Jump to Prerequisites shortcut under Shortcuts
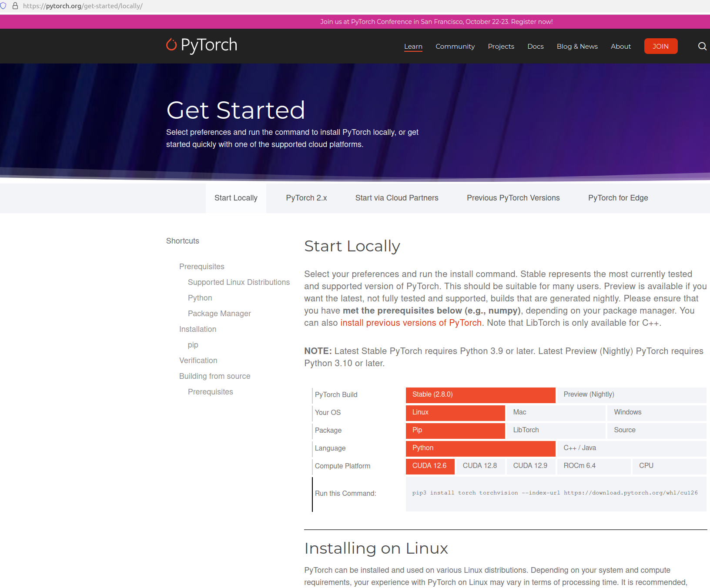This screenshot has height=588, width=710. (x=202, y=267)
